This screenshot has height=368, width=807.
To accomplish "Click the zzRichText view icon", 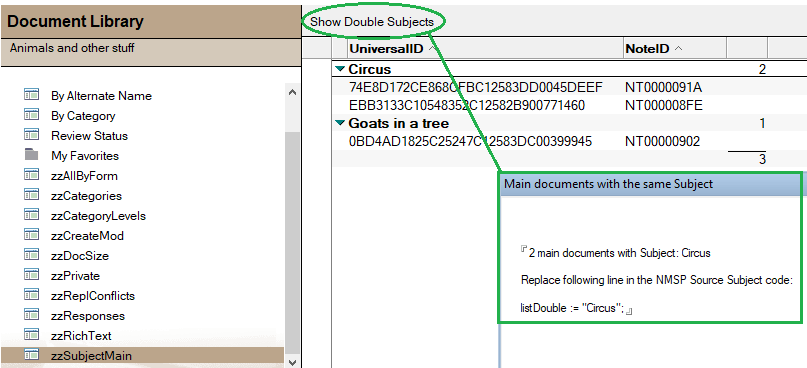I will [x=31, y=336].
